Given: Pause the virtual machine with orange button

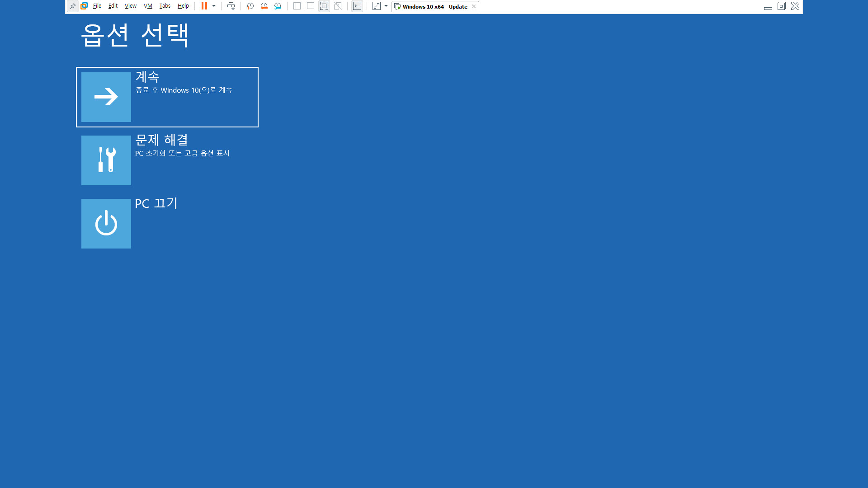Looking at the screenshot, I should click(204, 6).
